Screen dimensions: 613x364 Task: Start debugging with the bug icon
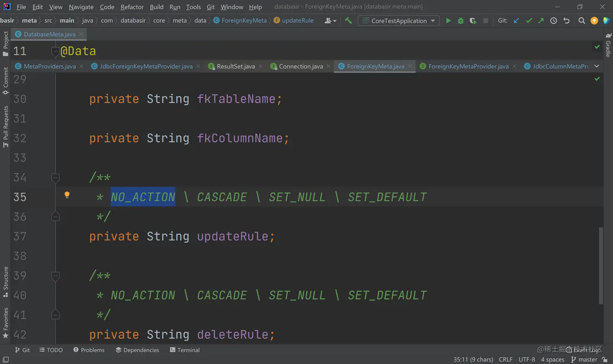[461, 20]
